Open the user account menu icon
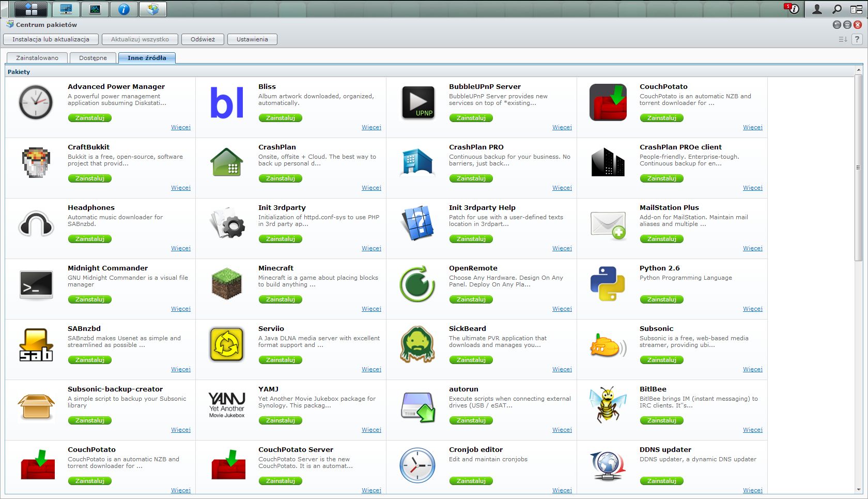The height and width of the screenshot is (499, 868). pyautogui.click(x=817, y=9)
